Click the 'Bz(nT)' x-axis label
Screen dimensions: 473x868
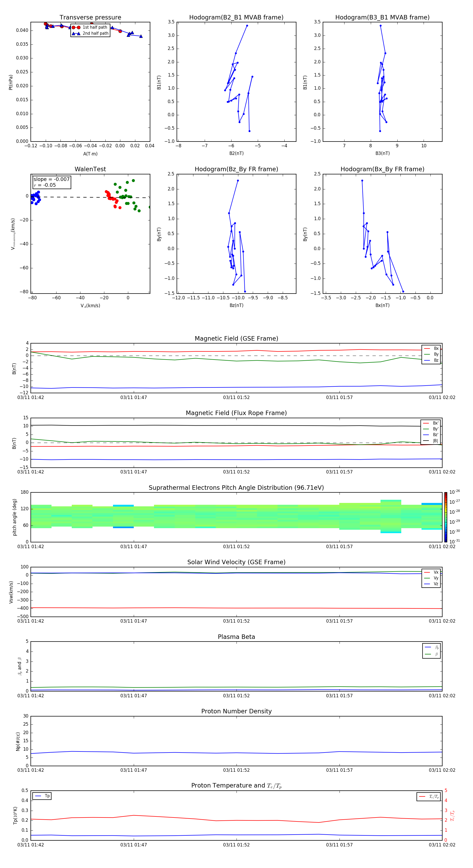point(236,305)
